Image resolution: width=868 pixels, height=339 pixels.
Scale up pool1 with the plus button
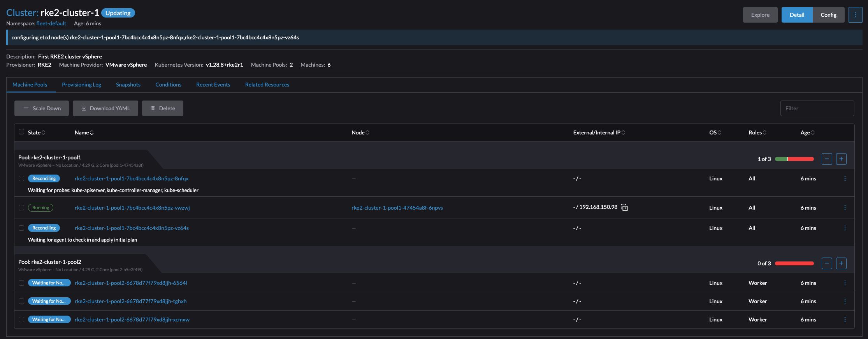coord(841,159)
